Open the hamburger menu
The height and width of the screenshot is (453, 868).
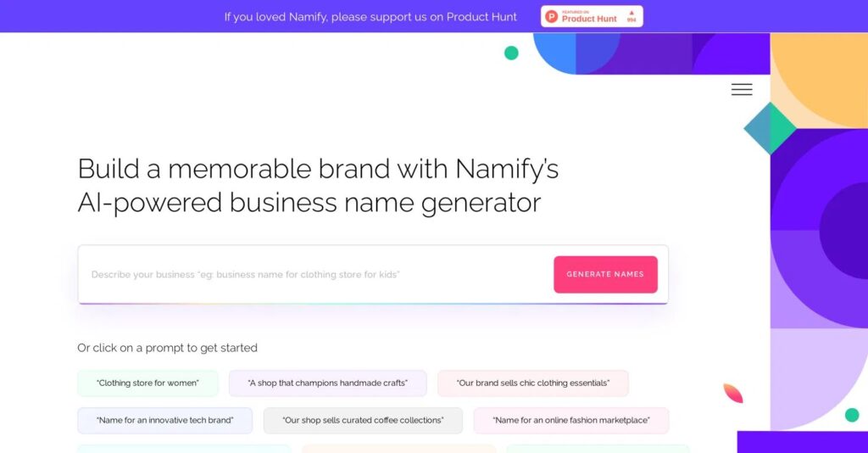tap(742, 90)
